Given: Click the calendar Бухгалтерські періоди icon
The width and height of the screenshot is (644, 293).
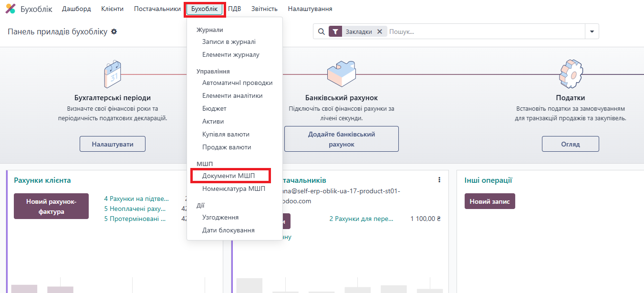Looking at the screenshot, I should tap(113, 74).
